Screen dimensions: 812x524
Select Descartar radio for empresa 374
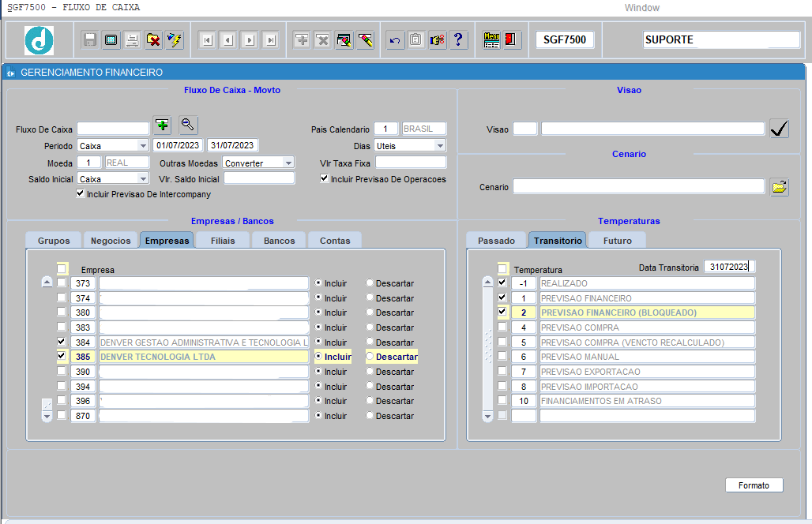370,298
